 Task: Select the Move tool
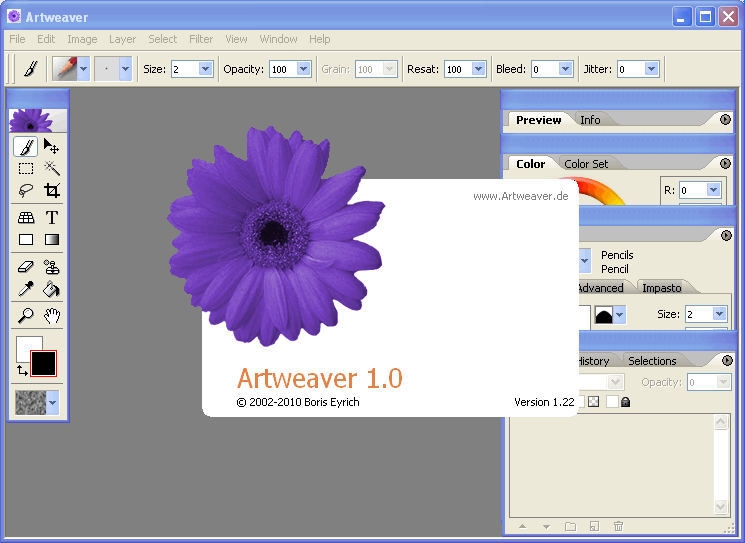51,146
